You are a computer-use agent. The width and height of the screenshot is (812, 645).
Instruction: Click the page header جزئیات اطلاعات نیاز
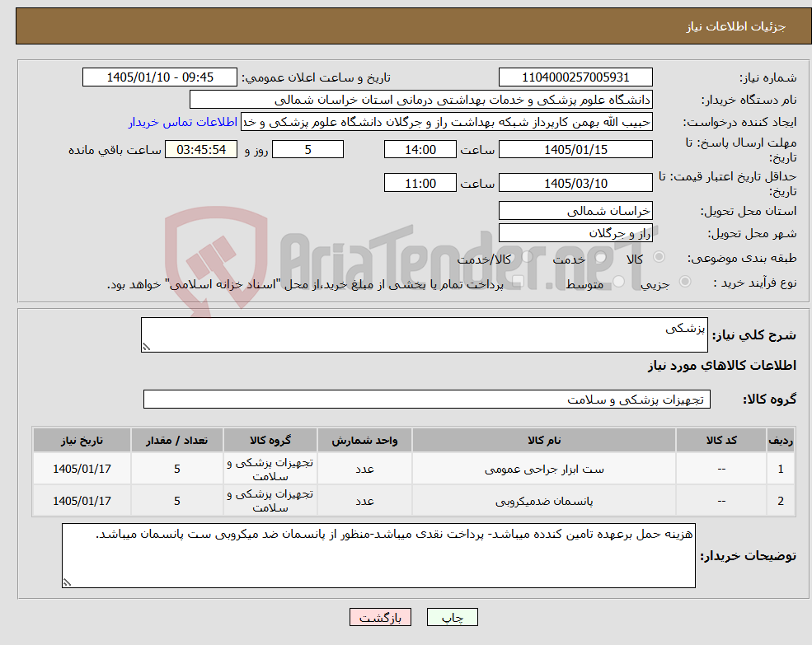point(736,26)
